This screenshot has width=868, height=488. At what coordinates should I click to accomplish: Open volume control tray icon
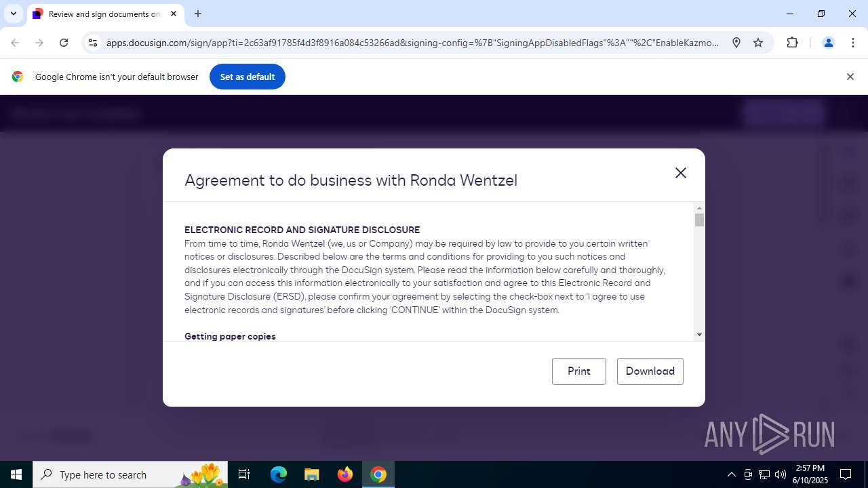point(781,474)
